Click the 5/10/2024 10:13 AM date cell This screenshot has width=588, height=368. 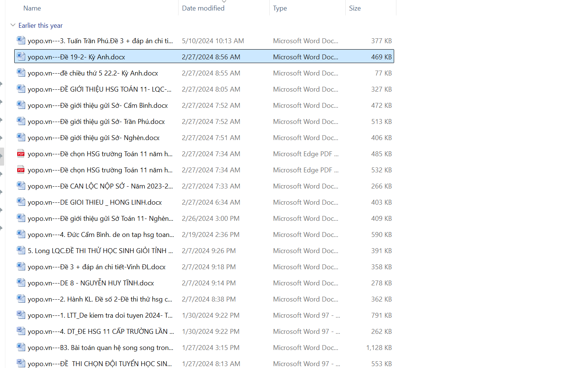point(213,41)
